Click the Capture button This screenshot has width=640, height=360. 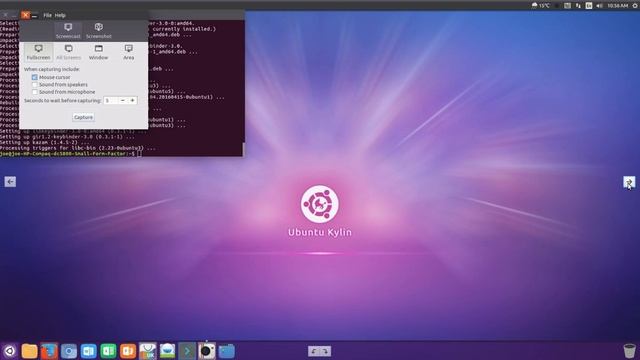click(x=83, y=117)
